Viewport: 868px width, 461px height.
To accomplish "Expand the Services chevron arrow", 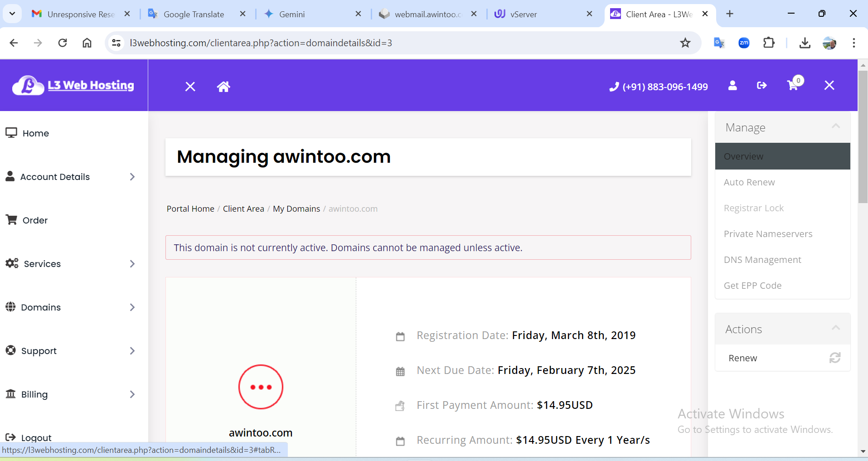I will pos(132,264).
